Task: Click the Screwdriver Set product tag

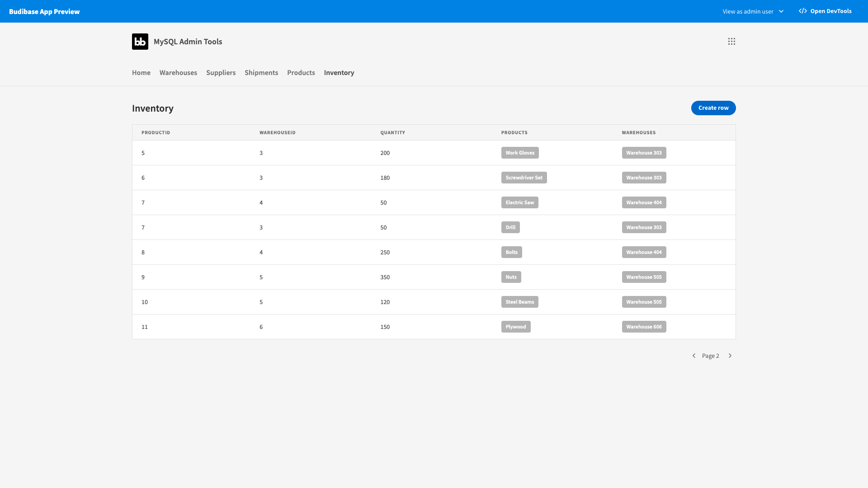Action: tap(524, 178)
